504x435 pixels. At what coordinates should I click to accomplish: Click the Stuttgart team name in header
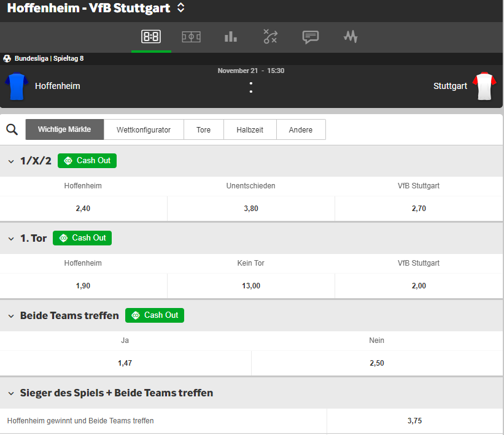[x=450, y=86]
